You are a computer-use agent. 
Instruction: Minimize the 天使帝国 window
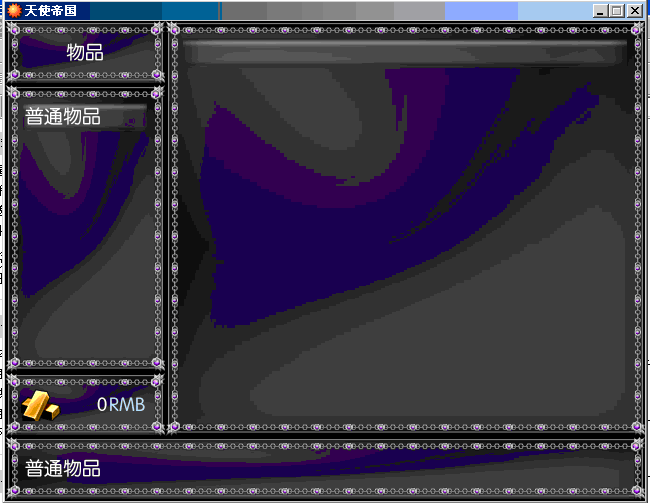600,11
